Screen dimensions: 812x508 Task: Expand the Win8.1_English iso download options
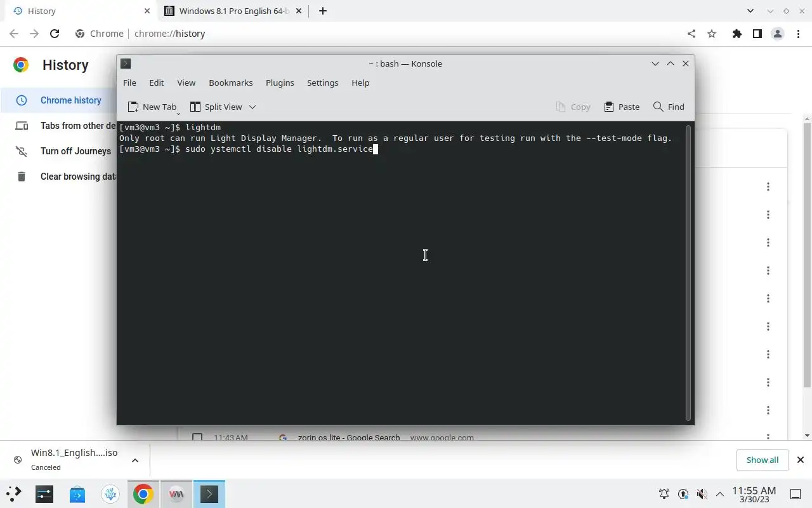[x=134, y=460]
